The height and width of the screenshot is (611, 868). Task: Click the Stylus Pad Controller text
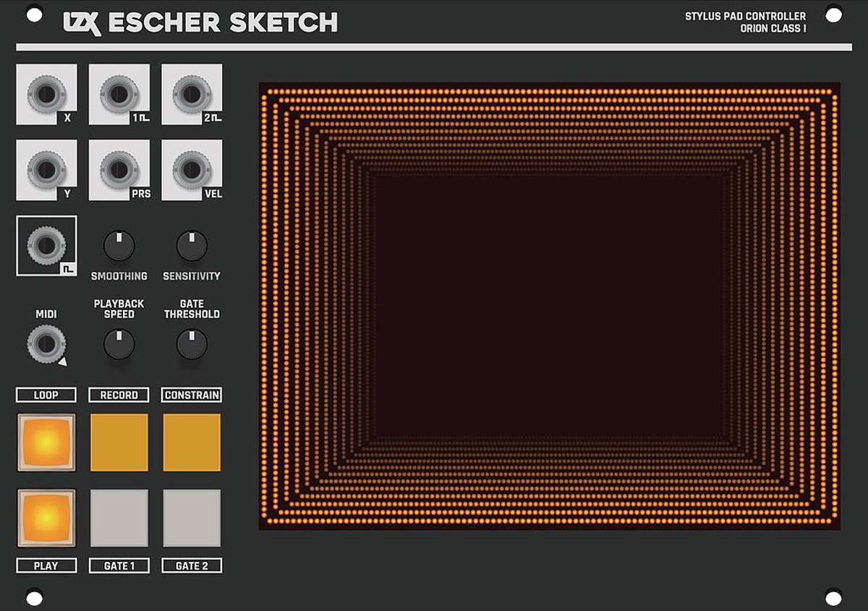click(x=746, y=16)
